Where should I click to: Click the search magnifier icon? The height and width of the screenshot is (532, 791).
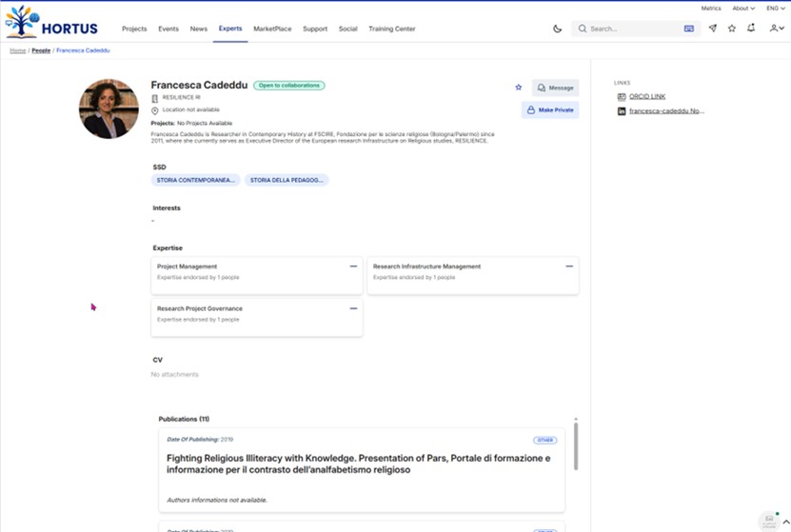583,29
